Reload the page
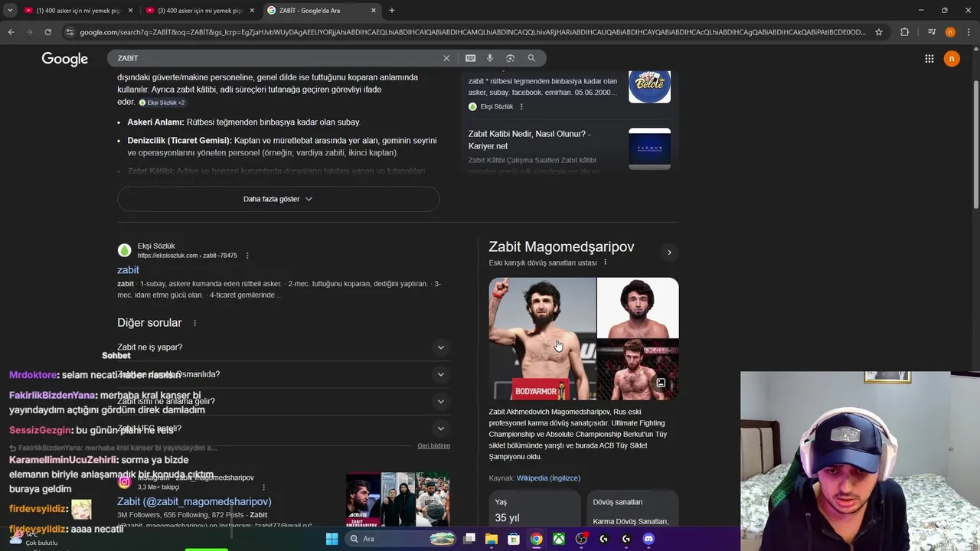The width and height of the screenshot is (980, 551). [47, 32]
